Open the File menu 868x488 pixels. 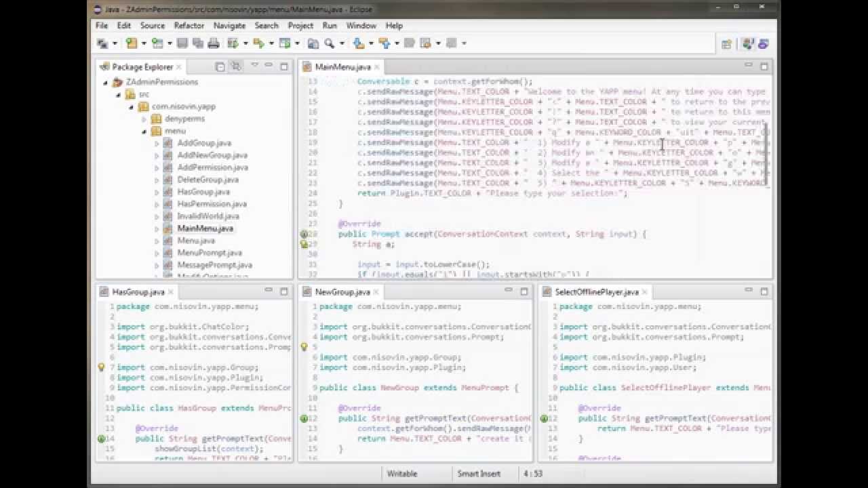pyautogui.click(x=102, y=25)
